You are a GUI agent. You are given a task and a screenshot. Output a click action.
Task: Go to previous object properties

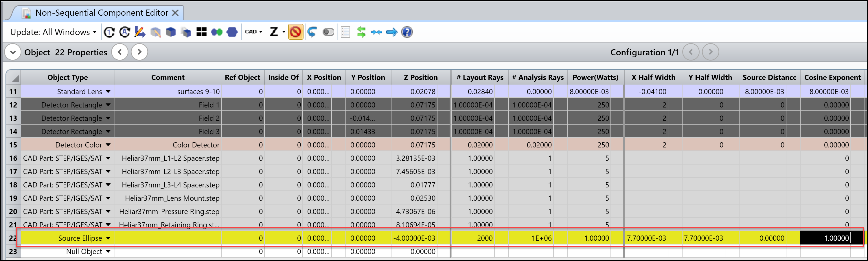pyautogui.click(x=119, y=52)
